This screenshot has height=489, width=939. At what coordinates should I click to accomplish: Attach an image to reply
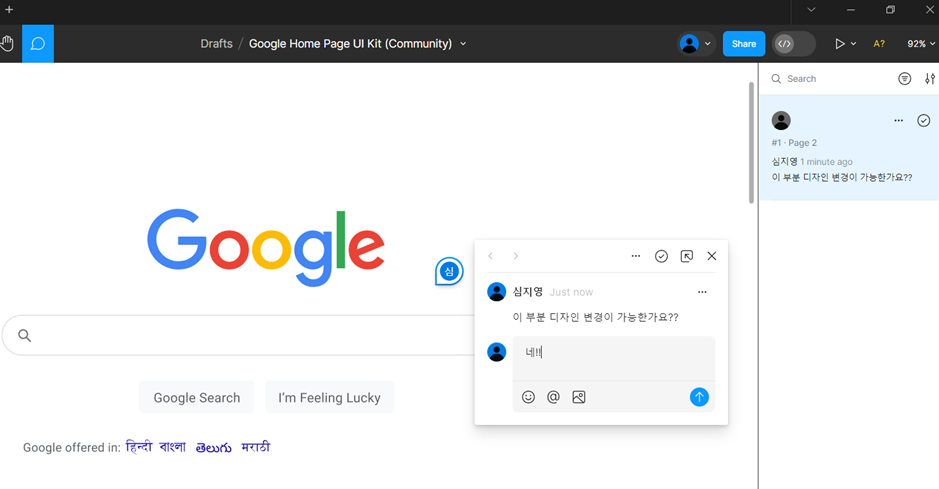578,397
